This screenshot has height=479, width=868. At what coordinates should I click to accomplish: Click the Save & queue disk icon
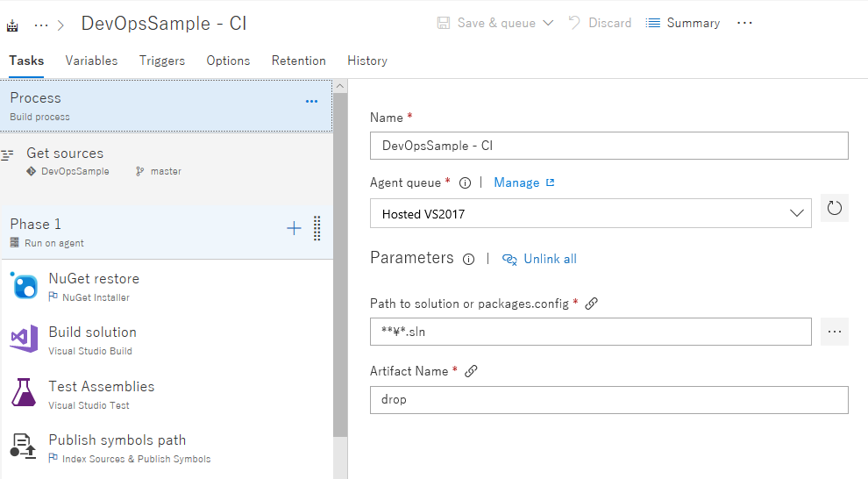444,23
